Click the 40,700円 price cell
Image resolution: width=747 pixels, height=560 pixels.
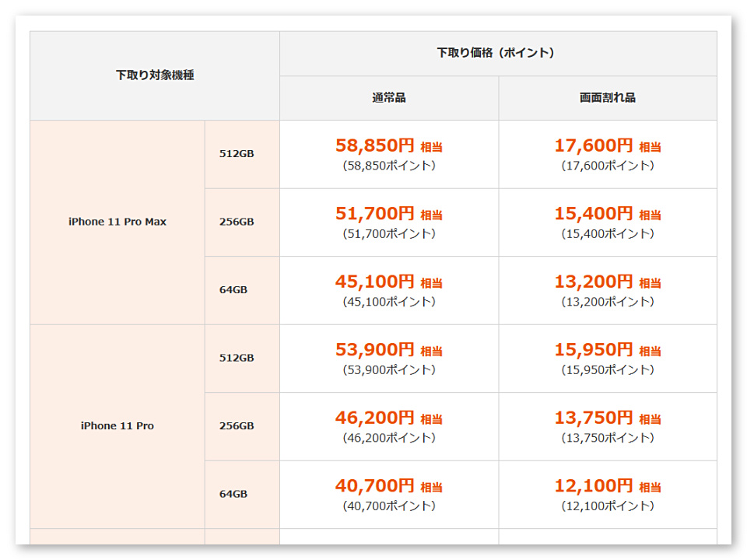[389, 495]
